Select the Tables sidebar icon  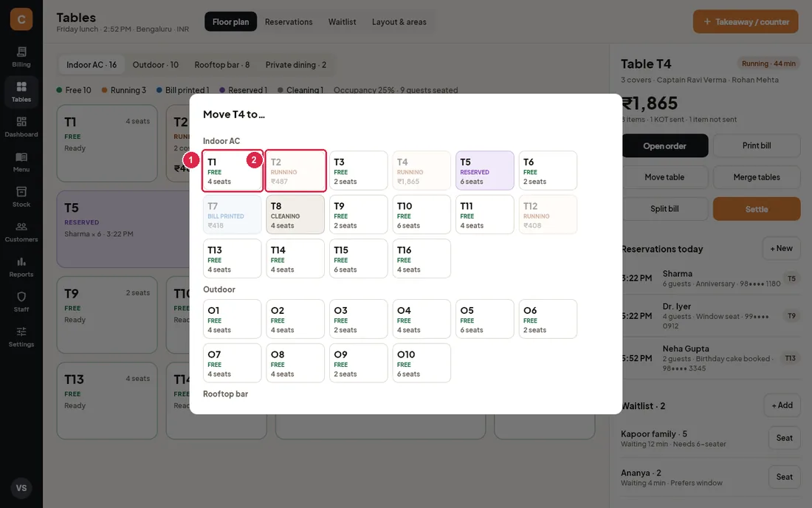point(21,92)
